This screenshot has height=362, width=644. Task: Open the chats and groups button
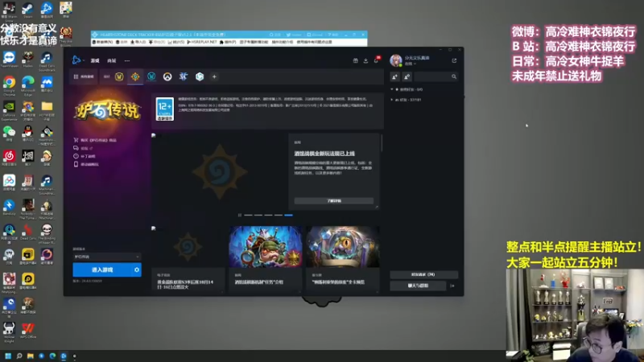[418, 286]
